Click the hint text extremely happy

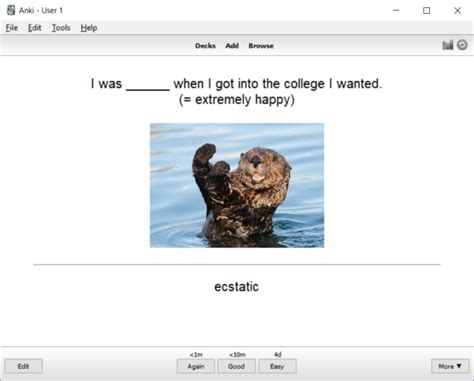236,99
